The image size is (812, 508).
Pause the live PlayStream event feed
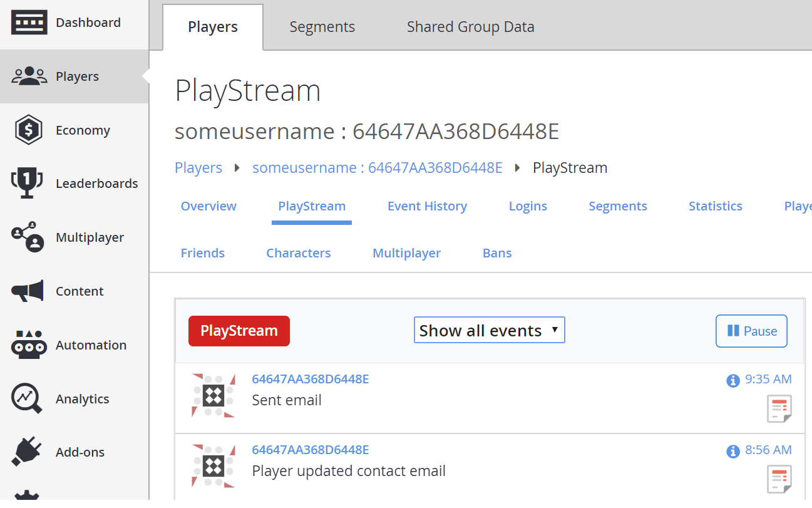tap(751, 331)
